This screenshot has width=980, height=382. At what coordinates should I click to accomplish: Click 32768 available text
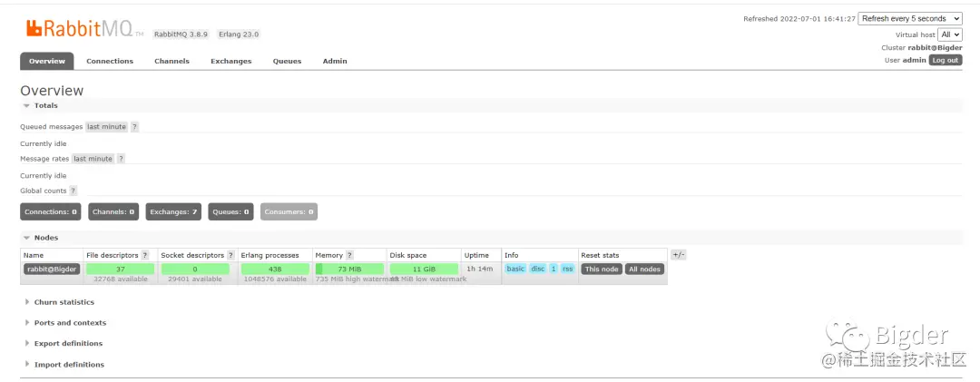121,279
